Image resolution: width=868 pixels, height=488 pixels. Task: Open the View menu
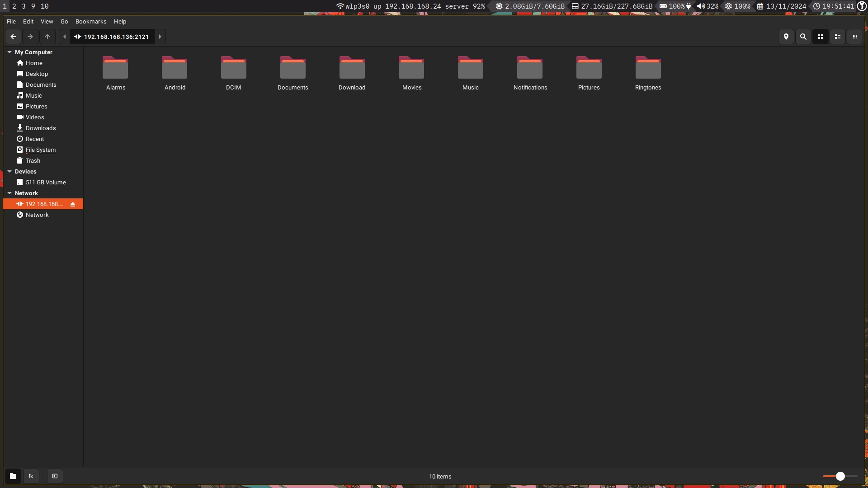point(47,21)
